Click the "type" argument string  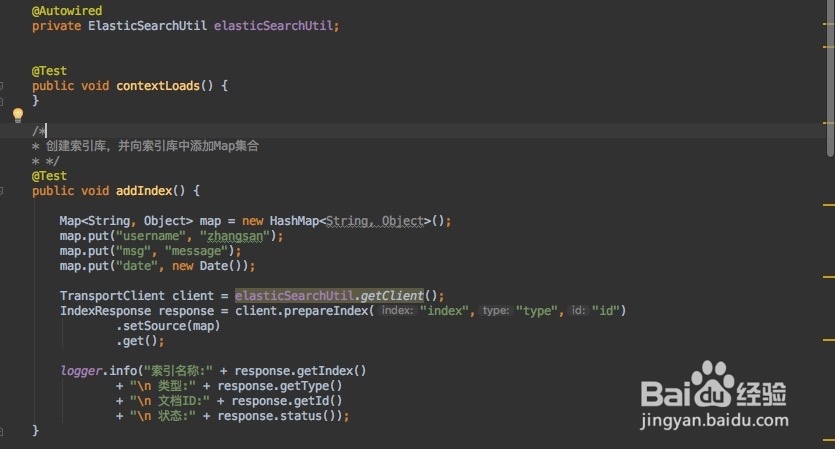pyautogui.click(x=537, y=311)
